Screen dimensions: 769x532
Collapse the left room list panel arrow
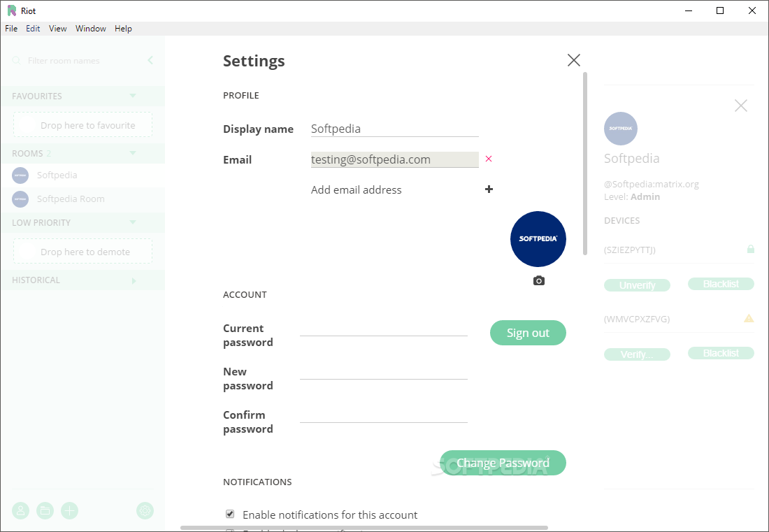(150, 60)
